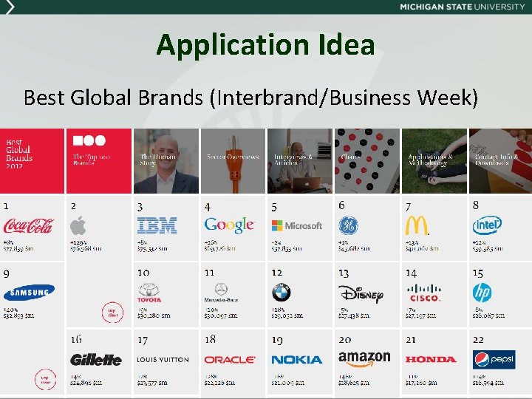Click the $23,577 $m value under Louis Vuitton
The height and width of the screenshot is (399, 532).
tap(152, 383)
